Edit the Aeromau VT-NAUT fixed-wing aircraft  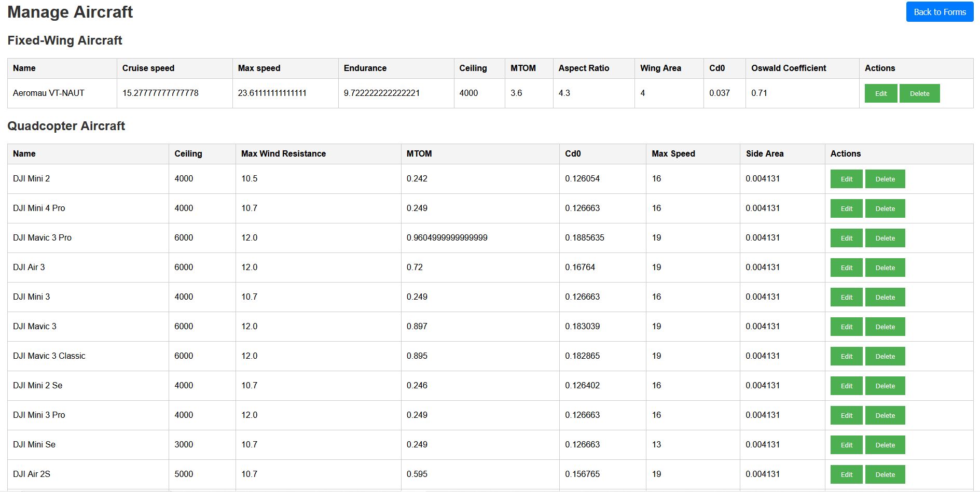880,93
